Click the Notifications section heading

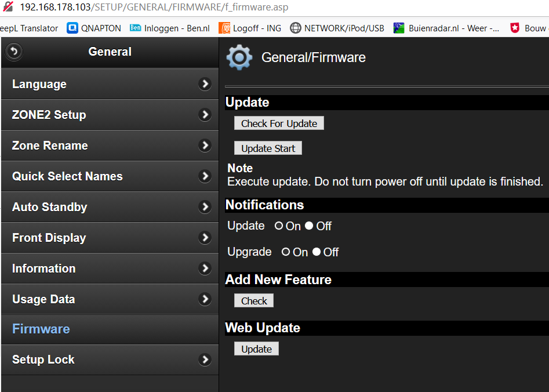tap(264, 205)
